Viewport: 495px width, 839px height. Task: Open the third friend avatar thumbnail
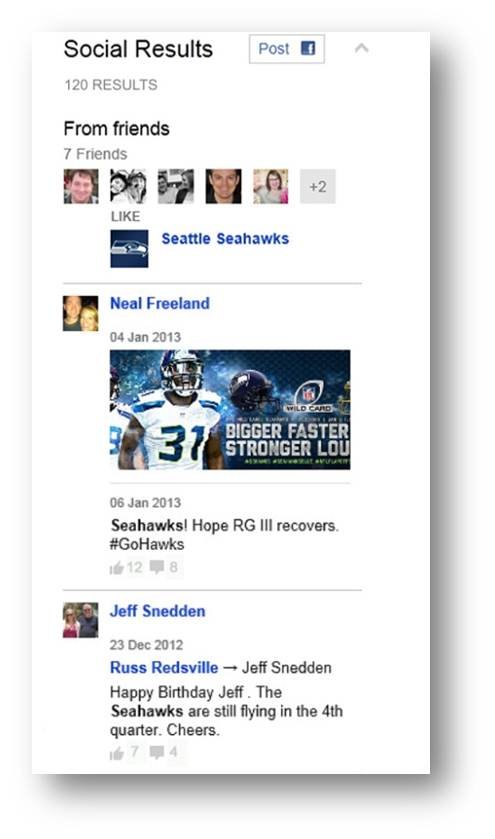click(x=176, y=186)
